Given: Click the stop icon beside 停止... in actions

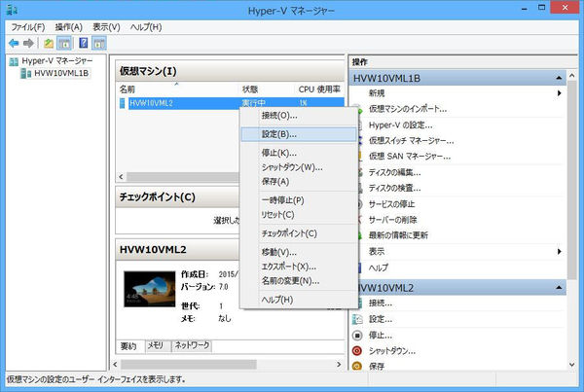Looking at the screenshot, I should pyautogui.click(x=357, y=336).
